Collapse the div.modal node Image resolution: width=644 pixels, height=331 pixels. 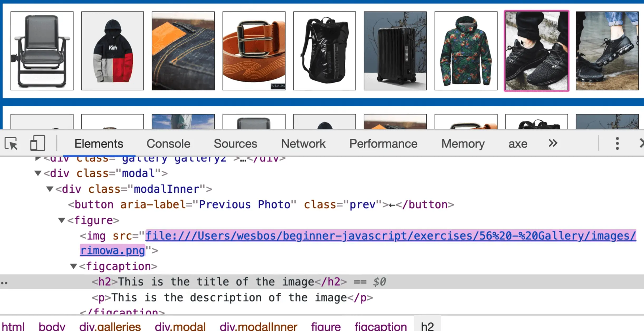(x=38, y=173)
